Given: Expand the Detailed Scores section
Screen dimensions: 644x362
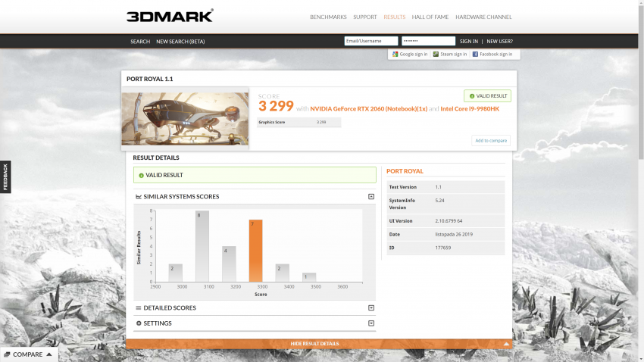Looking at the screenshot, I should point(371,308).
